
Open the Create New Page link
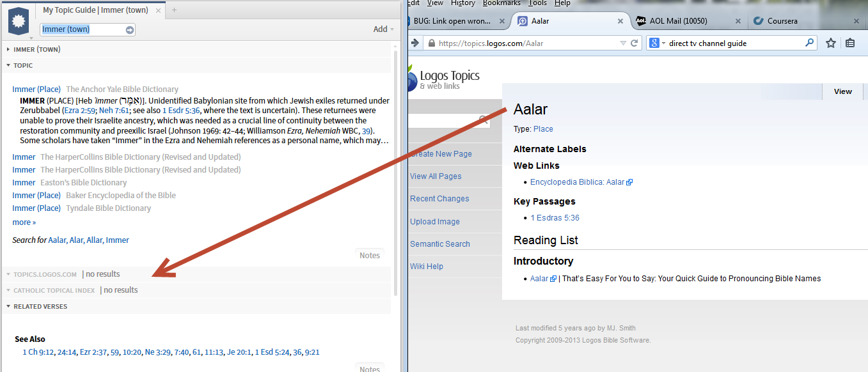click(441, 154)
